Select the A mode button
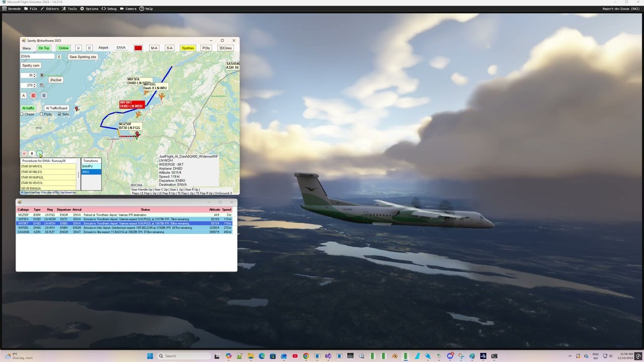Screen dimensions: 644x362 pyautogui.click(x=24, y=96)
